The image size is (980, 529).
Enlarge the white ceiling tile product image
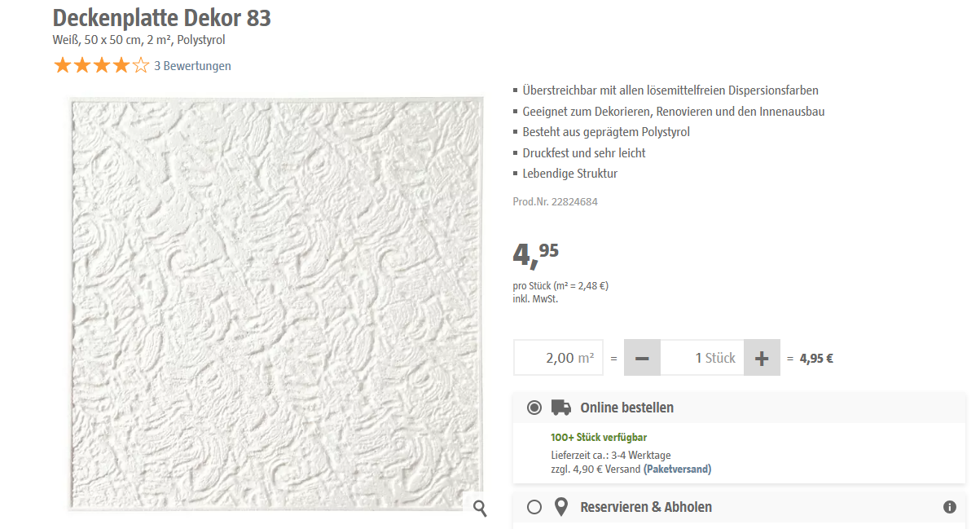(x=275, y=303)
